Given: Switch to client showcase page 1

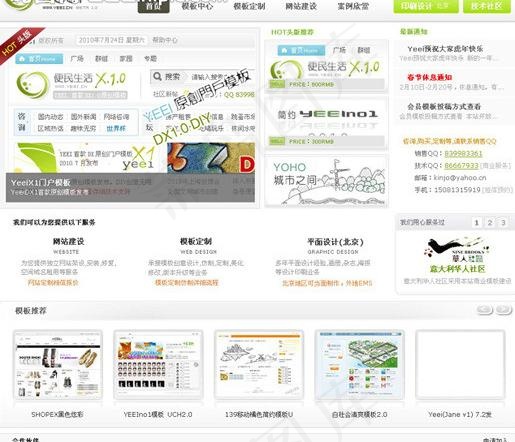Looking at the screenshot, I should click(477, 223).
